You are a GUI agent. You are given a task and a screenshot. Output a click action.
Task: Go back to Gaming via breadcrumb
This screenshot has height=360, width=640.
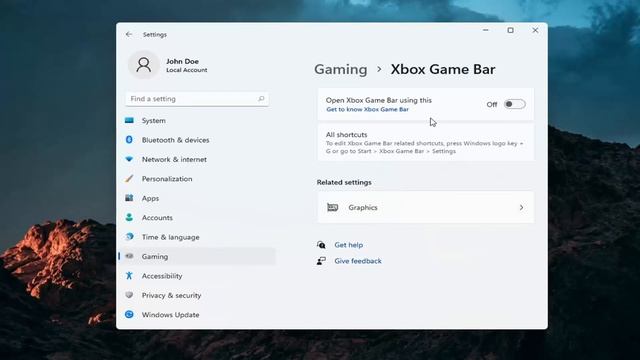[341, 69]
